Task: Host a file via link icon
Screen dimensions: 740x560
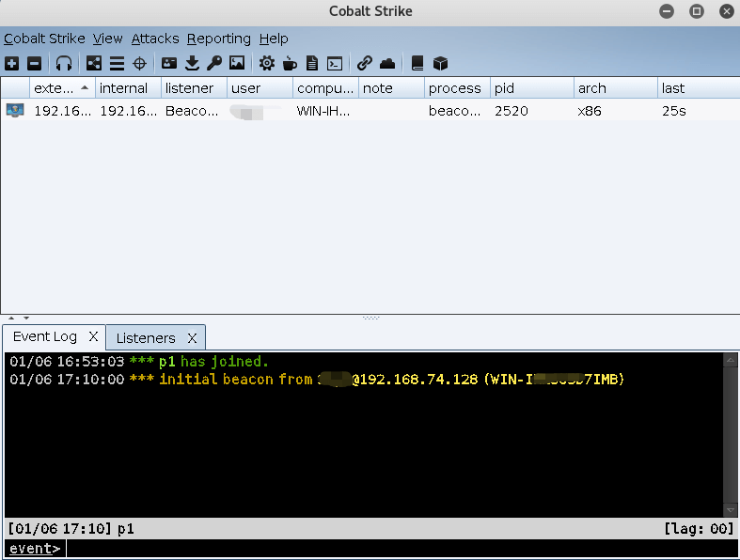Action: tap(364, 63)
